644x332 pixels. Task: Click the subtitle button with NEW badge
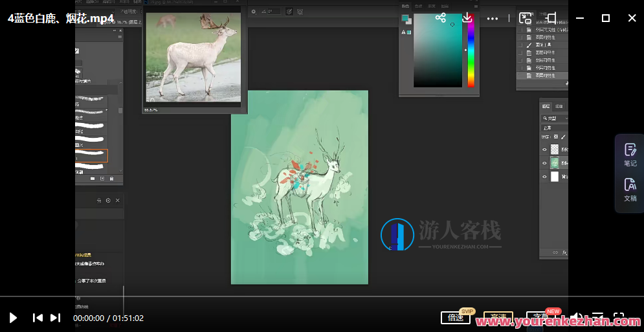(x=542, y=318)
